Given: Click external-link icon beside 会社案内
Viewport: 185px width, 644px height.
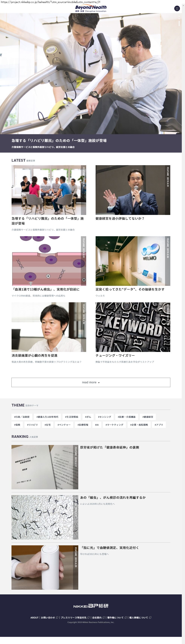Looking at the screenshot, I should (104, 618).
